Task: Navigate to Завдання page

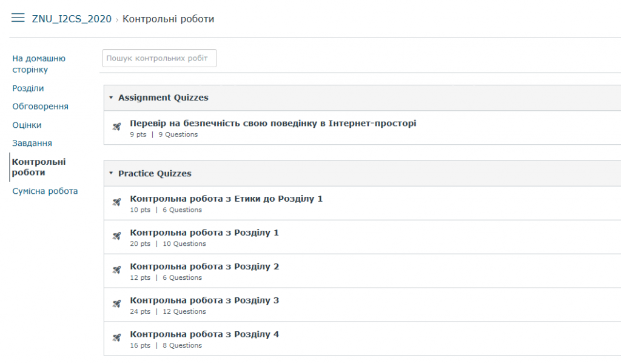Action: click(x=32, y=144)
